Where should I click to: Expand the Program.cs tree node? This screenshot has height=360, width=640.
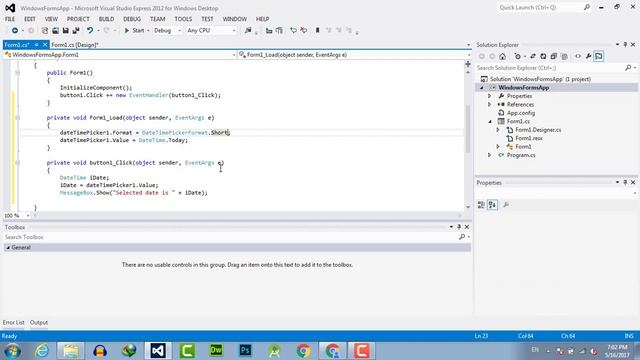[x=489, y=155]
